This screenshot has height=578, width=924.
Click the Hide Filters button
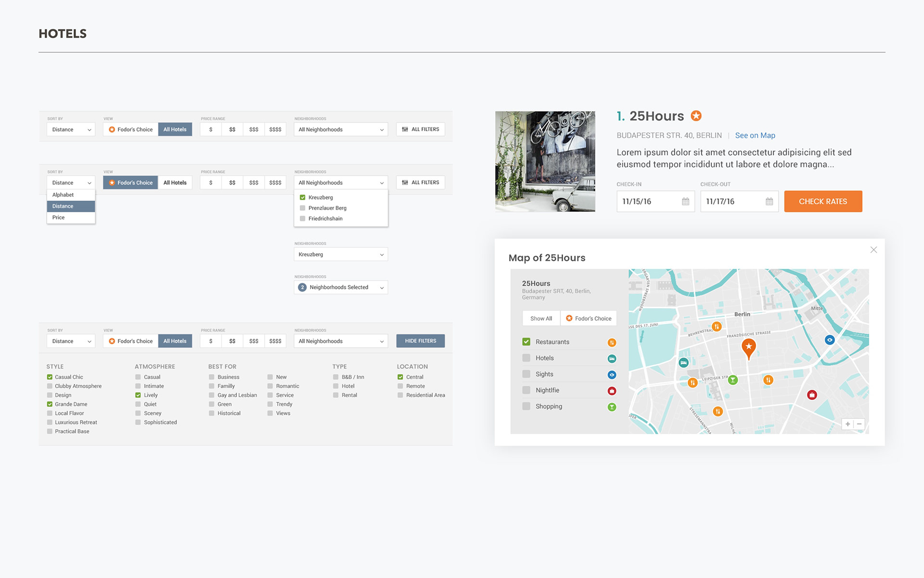421,341
